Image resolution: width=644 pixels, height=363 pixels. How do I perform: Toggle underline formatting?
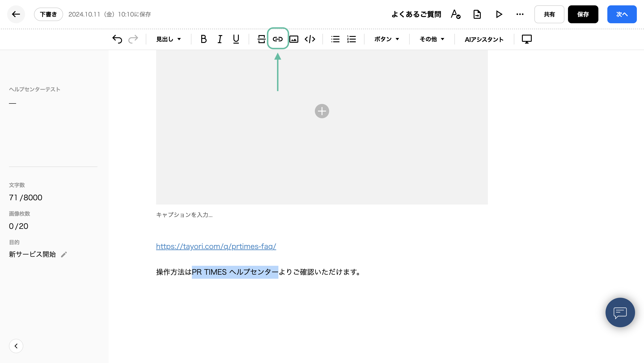click(236, 39)
